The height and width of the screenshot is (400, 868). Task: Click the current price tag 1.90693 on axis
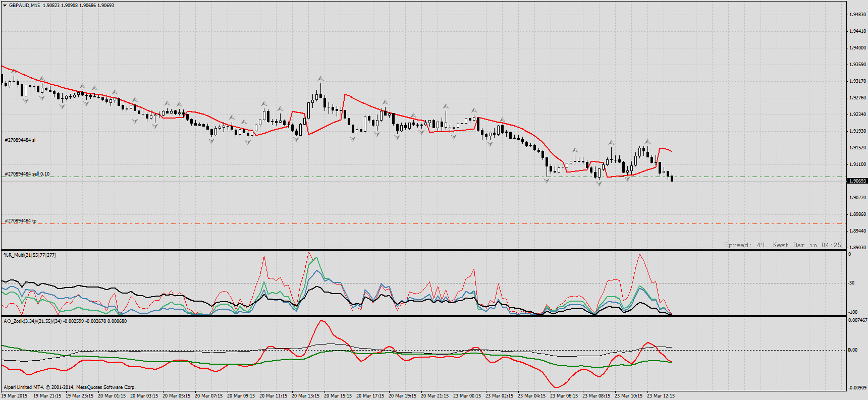857,181
